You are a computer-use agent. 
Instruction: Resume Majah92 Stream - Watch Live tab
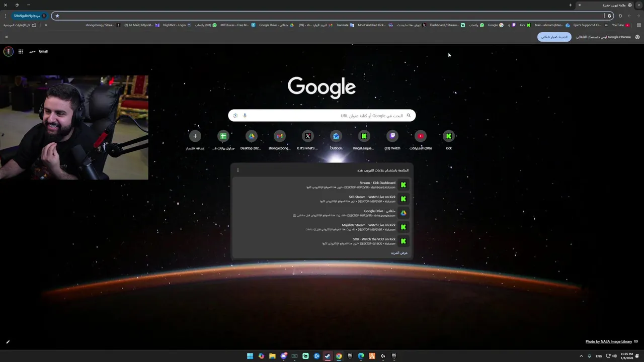pos(322,227)
